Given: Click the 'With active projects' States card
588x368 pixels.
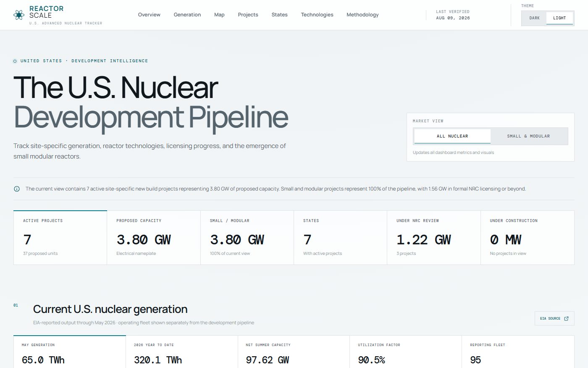Looking at the screenshot, I should click(340, 238).
